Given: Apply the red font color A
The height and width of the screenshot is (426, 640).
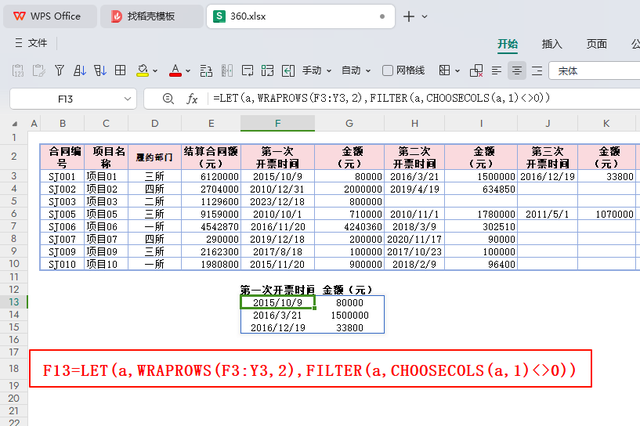Looking at the screenshot, I should 175,71.
